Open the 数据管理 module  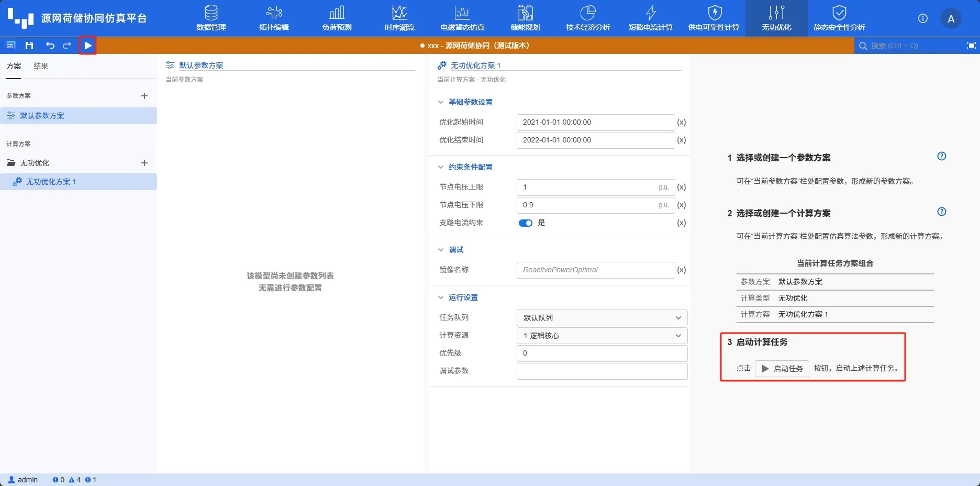[x=211, y=18]
